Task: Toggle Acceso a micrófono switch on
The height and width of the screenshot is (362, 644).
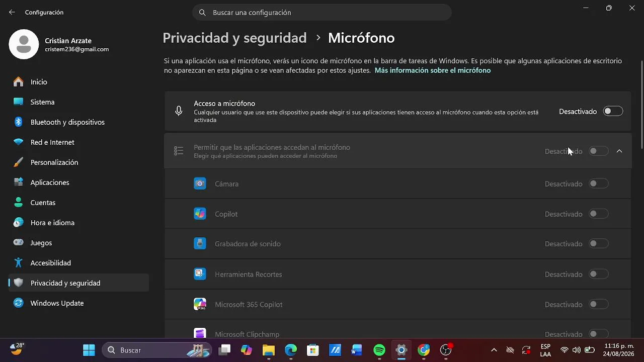Action: (x=613, y=111)
